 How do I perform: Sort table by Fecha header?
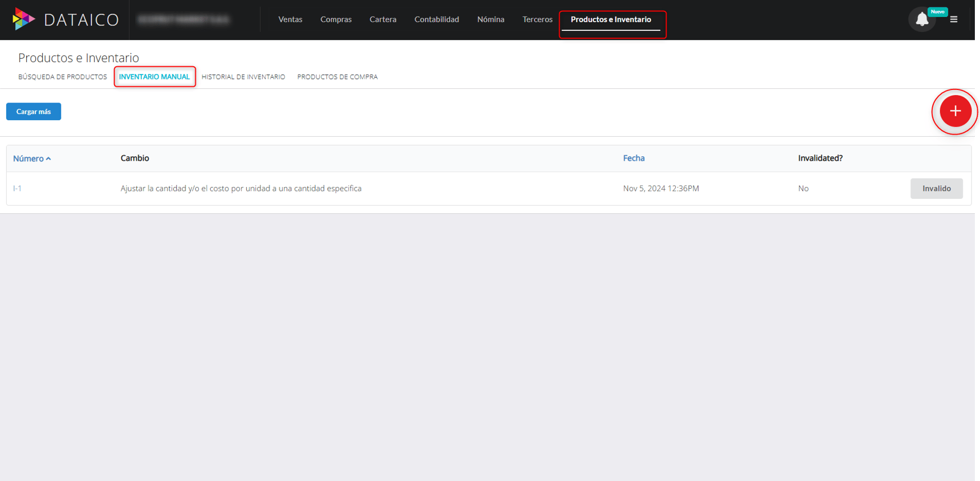(x=634, y=158)
